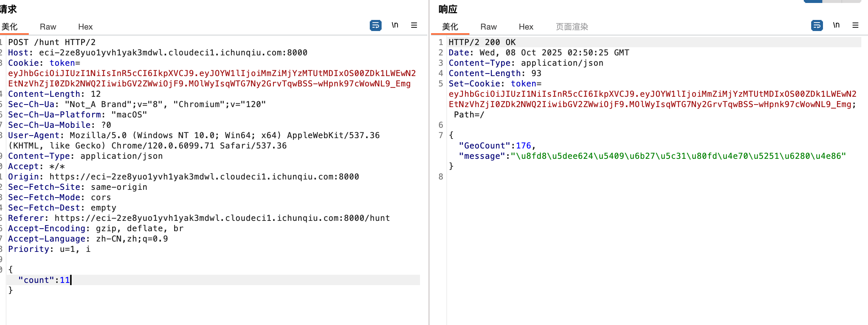This screenshot has width=868, height=325.
Task: Toggle word wrap in the request panel
Action: (x=375, y=25)
